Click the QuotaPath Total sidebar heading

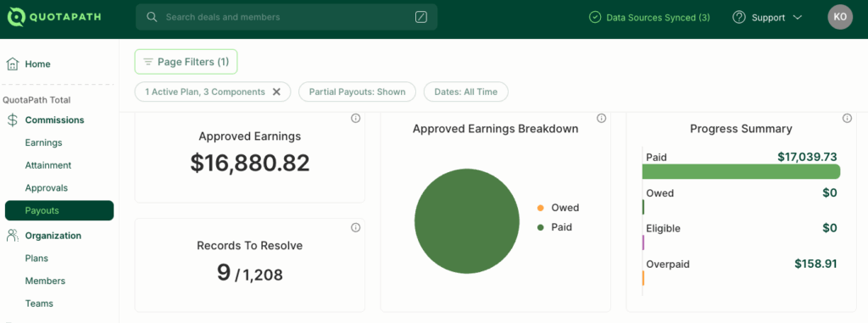[x=36, y=100]
